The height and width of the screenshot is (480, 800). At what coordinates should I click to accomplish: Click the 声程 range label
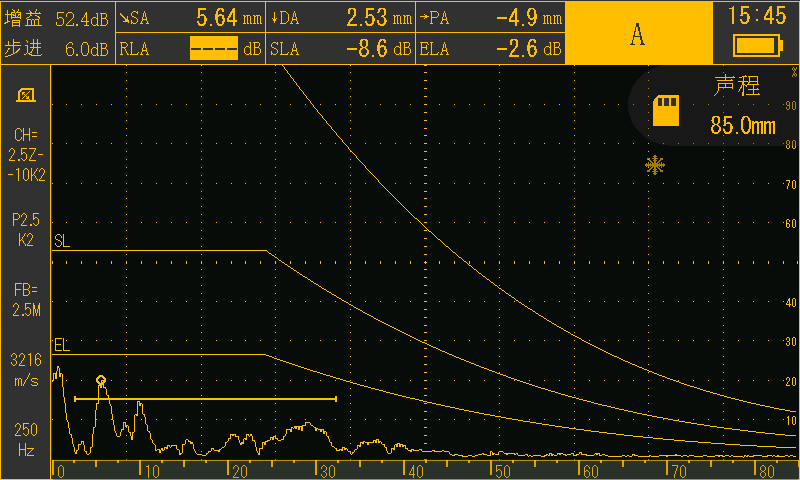pyautogui.click(x=737, y=85)
